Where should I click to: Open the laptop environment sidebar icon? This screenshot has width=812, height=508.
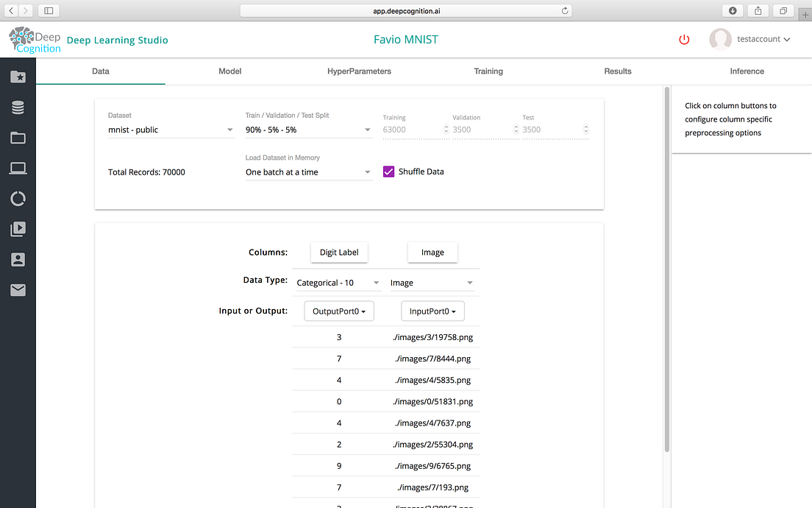pyautogui.click(x=18, y=168)
